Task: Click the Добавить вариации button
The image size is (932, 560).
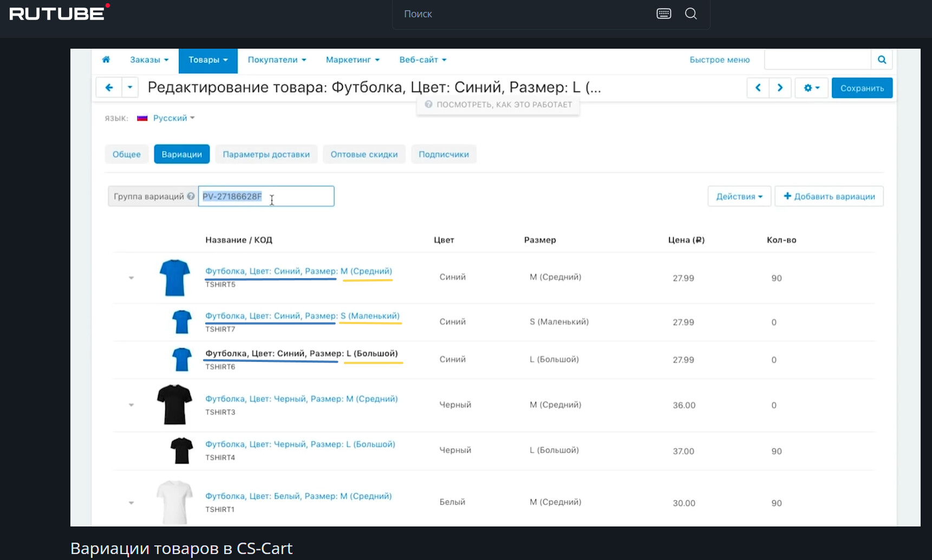Action: [829, 196]
